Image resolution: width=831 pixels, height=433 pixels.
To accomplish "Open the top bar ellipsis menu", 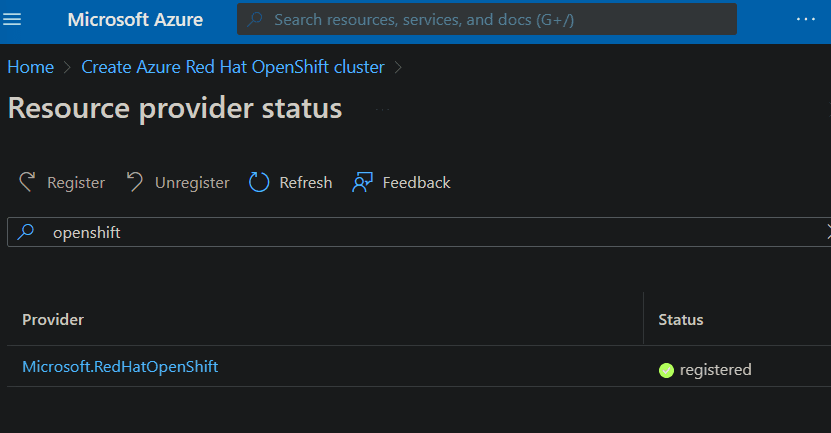I will (806, 20).
